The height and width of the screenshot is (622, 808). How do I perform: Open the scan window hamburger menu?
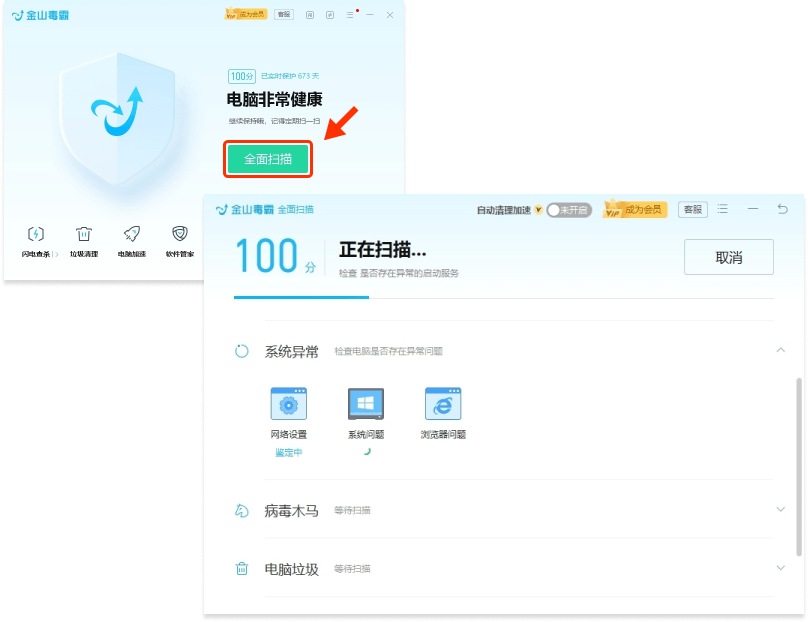pyautogui.click(x=722, y=209)
